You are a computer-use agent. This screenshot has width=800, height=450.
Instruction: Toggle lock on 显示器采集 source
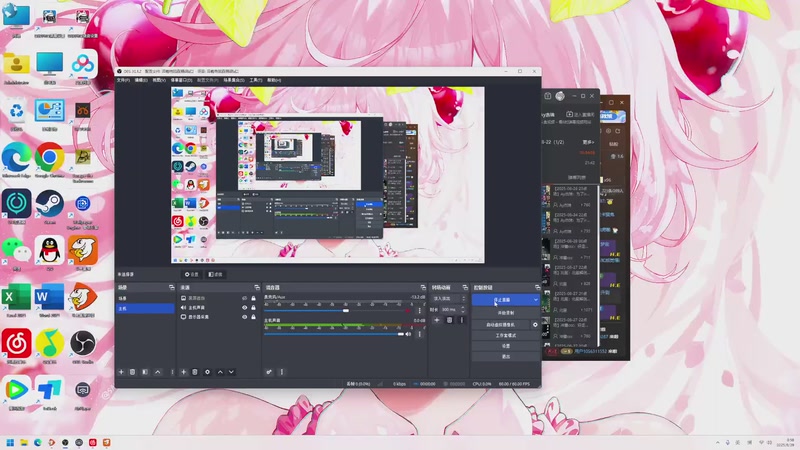(x=253, y=317)
